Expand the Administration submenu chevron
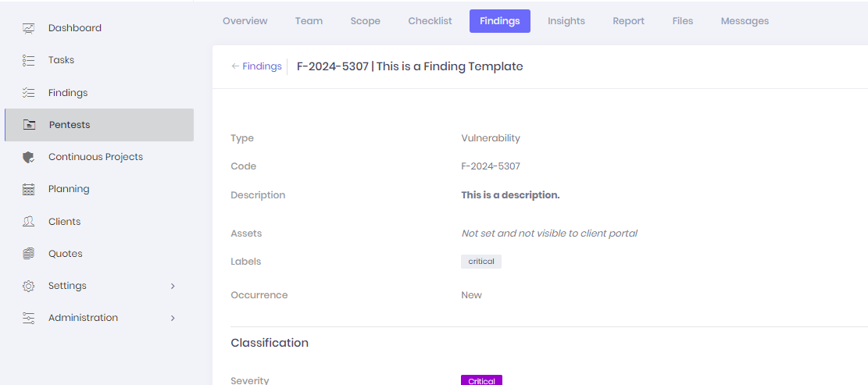 [x=173, y=318]
